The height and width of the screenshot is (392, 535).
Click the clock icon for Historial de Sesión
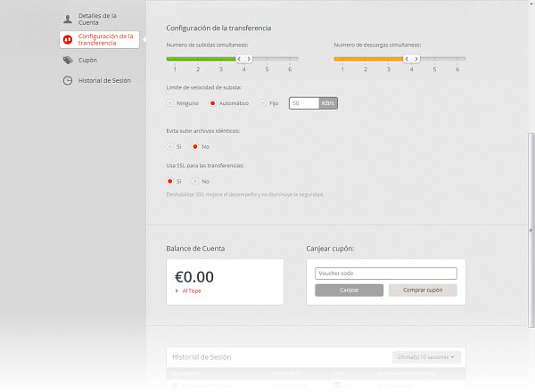point(68,81)
